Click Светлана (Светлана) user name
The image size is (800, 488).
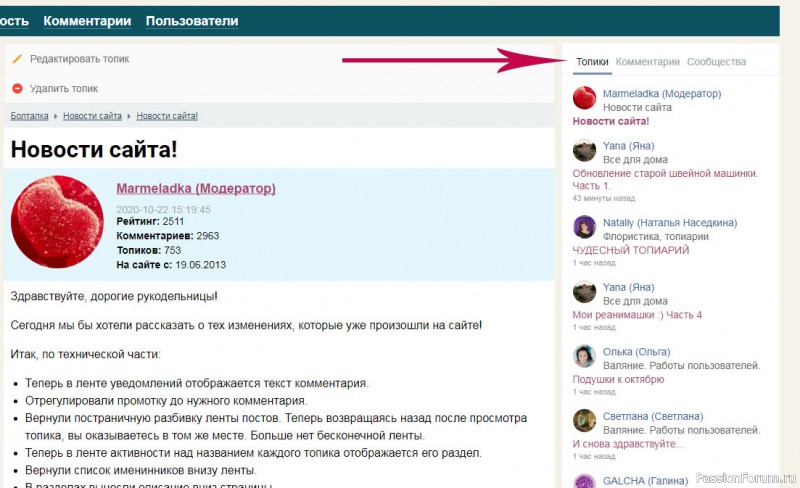tap(653, 416)
